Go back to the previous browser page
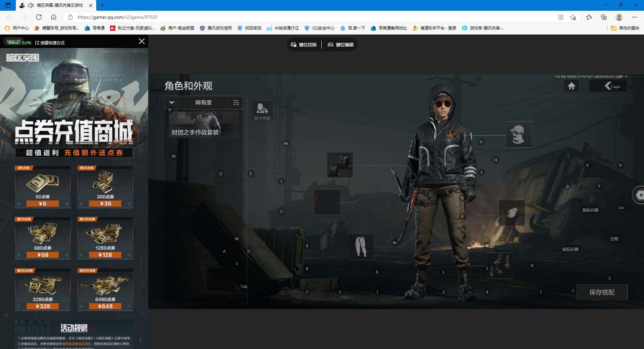The height and width of the screenshot is (349, 644). tap(9, 17)
